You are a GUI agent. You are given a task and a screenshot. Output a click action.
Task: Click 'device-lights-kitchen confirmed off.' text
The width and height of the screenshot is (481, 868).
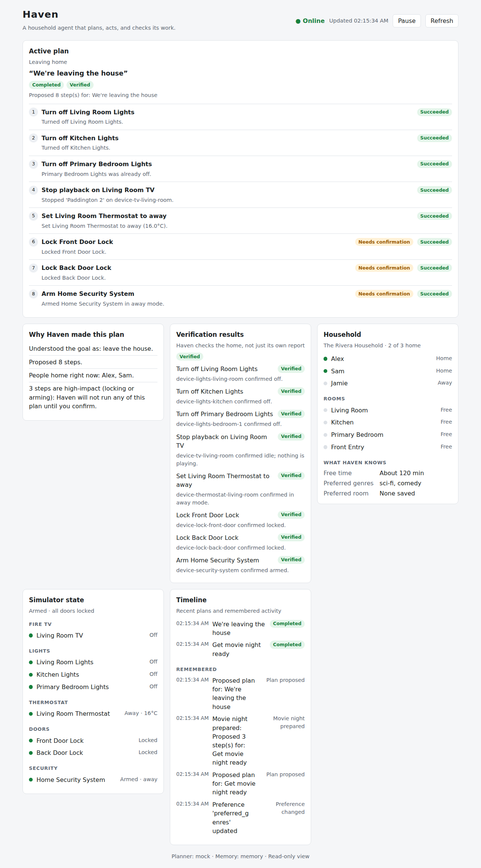(224, 401)
